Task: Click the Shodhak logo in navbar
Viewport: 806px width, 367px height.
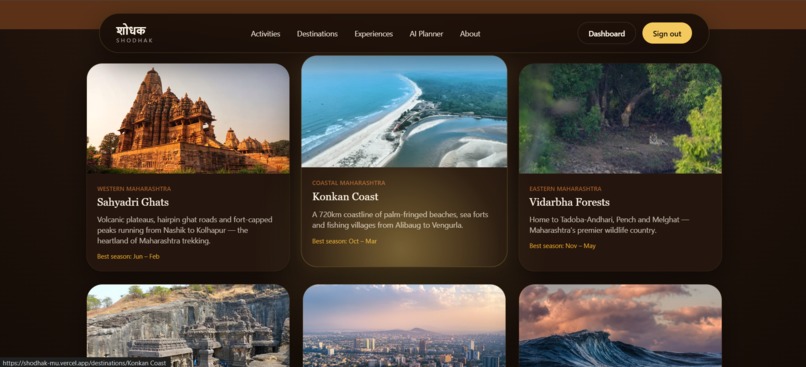Action: pyautogui.click(x=134, y=33)
